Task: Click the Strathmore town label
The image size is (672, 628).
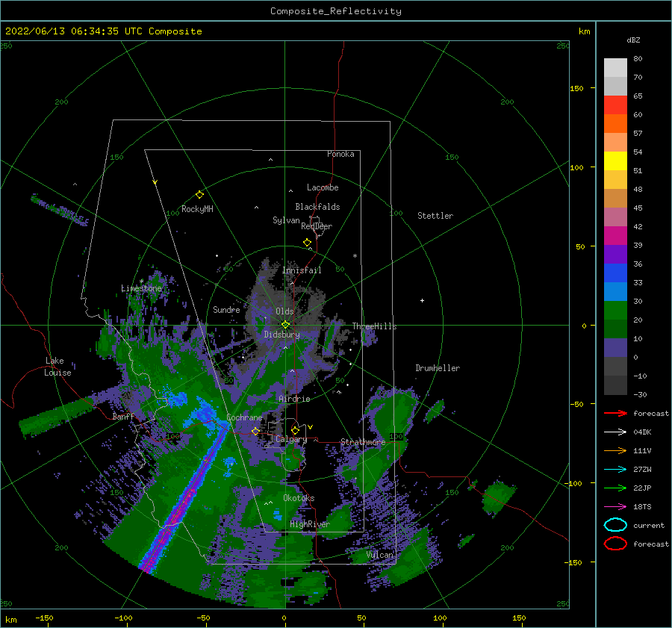Action: (363, 441)
